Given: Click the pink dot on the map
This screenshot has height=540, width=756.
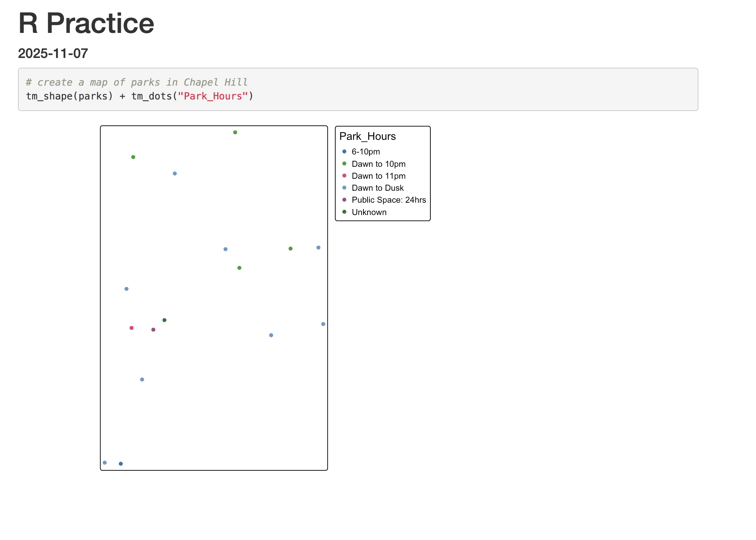Looking at the screenshot, I should point(132,328).
